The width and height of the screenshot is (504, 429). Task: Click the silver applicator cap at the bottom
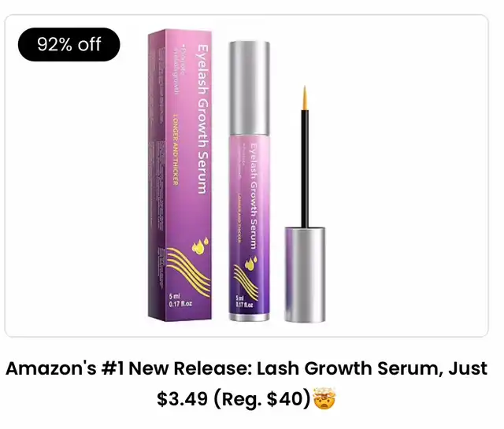[x=305, y=274]
